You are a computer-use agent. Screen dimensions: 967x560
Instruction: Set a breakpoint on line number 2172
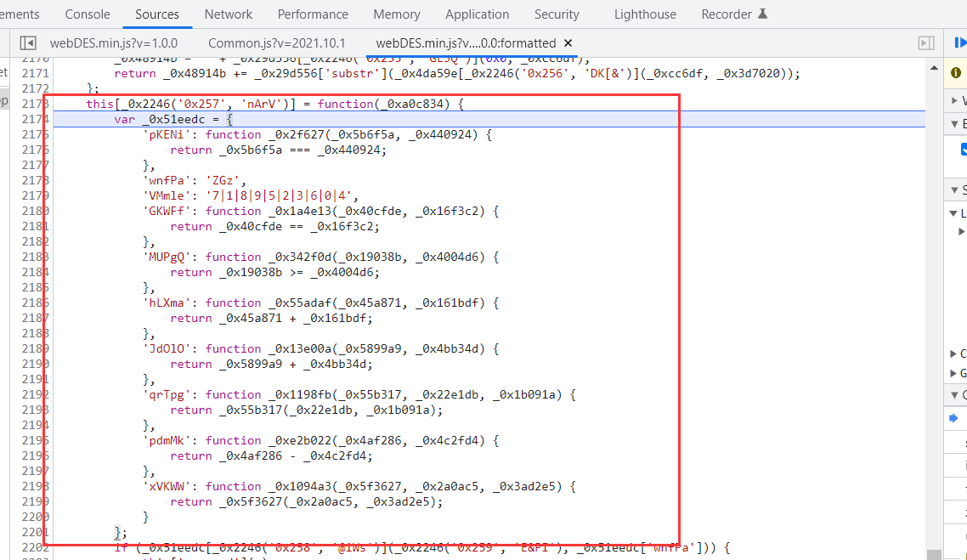(x=35, y=89)
